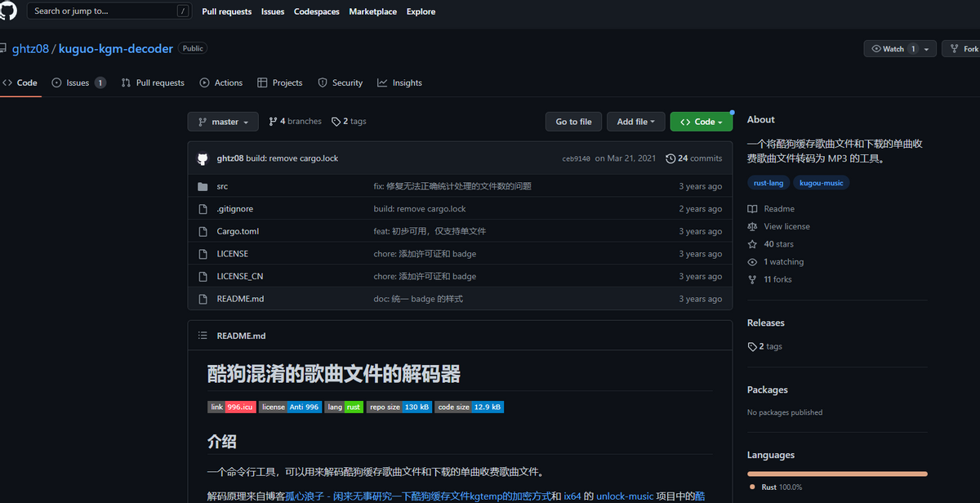Screen dimensions: 980x503
Task: Click the Watch button
Action: [x=892, y=49]
